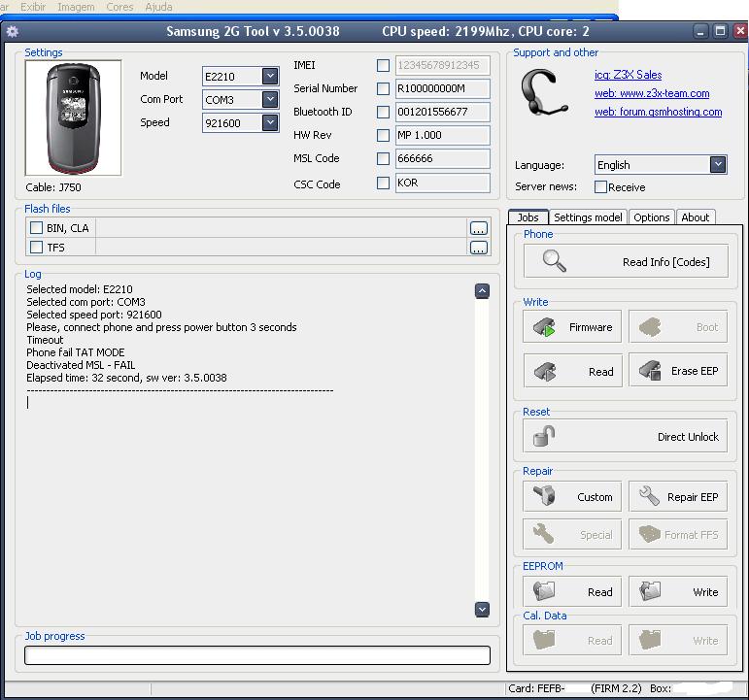Click the CSC Code field KOR
The height and width of the screenshot is (700, 749).
[442, 183]
